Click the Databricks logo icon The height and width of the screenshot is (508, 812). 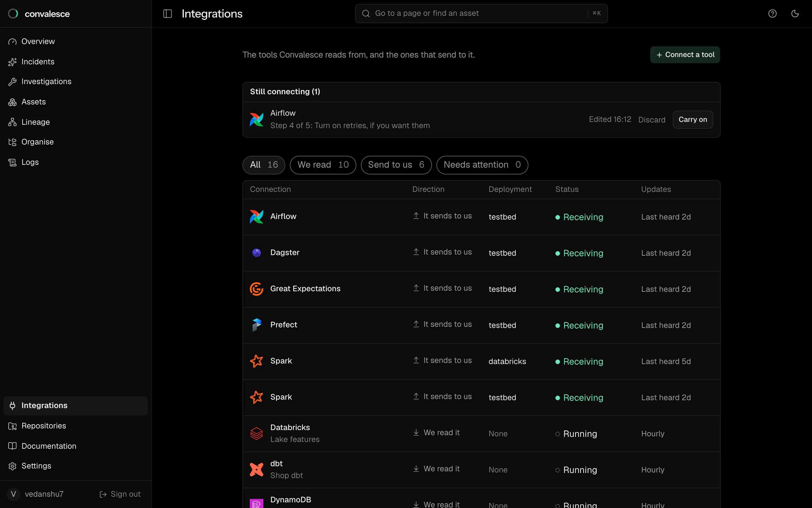(257, 433)
